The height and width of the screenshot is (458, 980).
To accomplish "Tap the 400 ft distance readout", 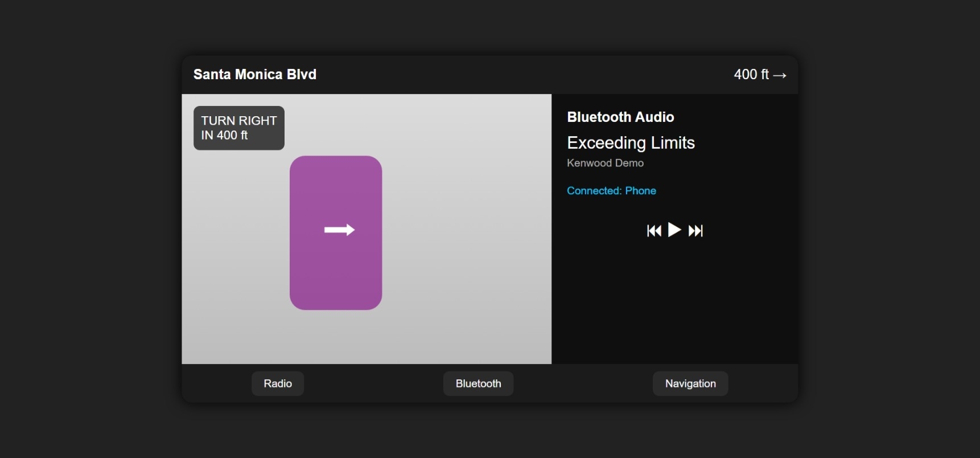I will [x=751, y=75].
